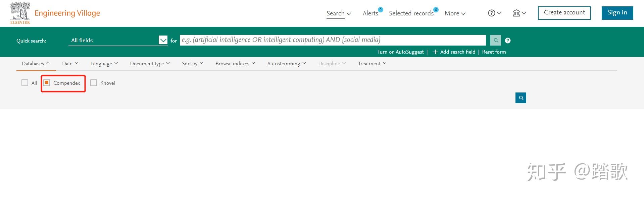Viewport: 644px width, 198px height.
Task: Check the All databases checkbox
Action: click(x=25, y=83)
